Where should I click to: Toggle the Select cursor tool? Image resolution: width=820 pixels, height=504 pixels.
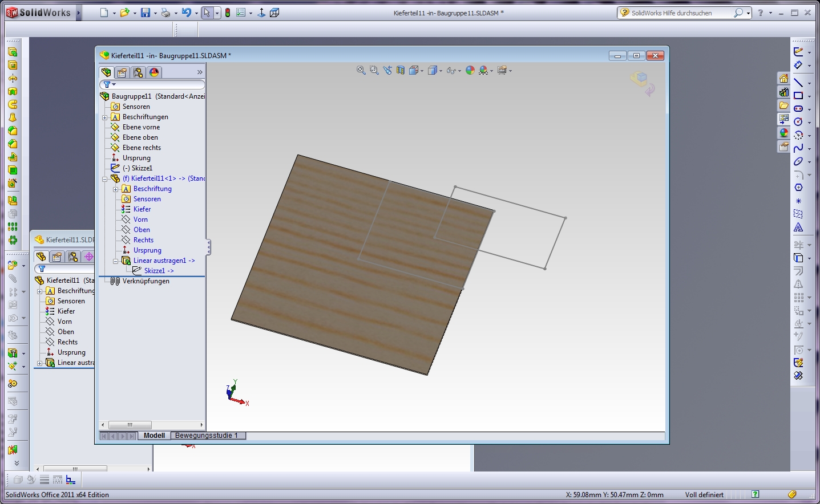[207, 13]
